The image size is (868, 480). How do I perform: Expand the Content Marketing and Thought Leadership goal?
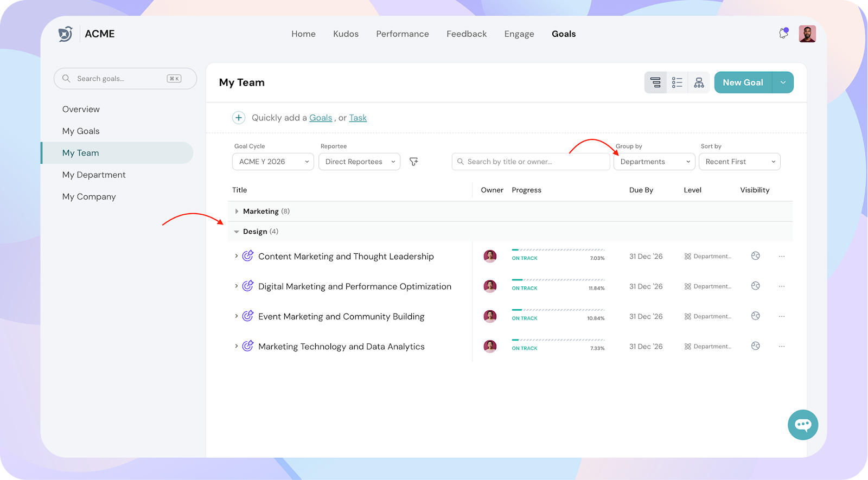236,256
